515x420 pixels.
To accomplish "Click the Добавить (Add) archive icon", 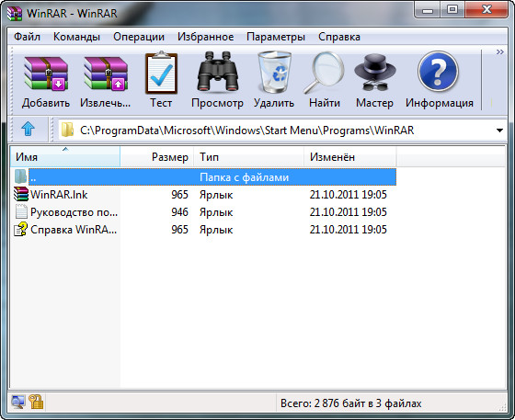I will [46, 73].
